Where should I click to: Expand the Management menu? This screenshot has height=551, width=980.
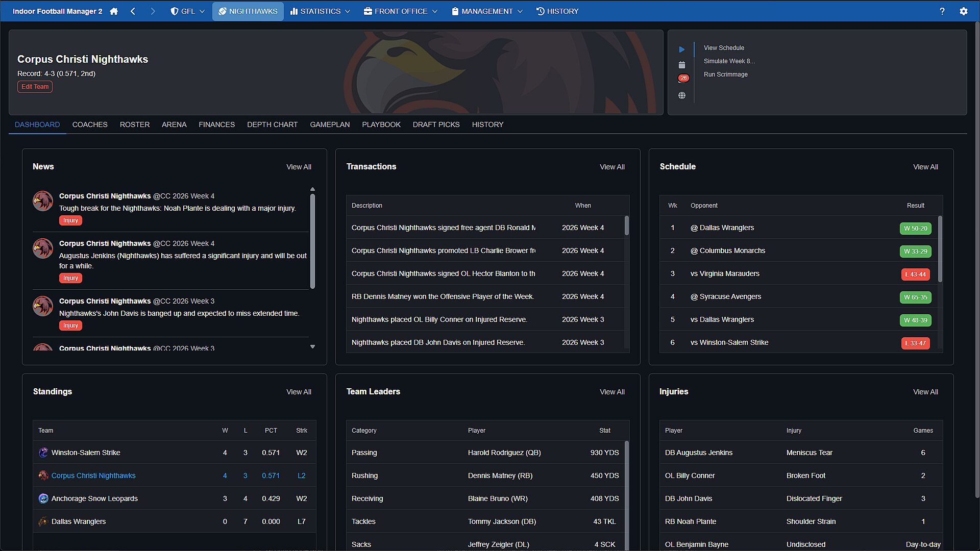(x=487, y=11)
